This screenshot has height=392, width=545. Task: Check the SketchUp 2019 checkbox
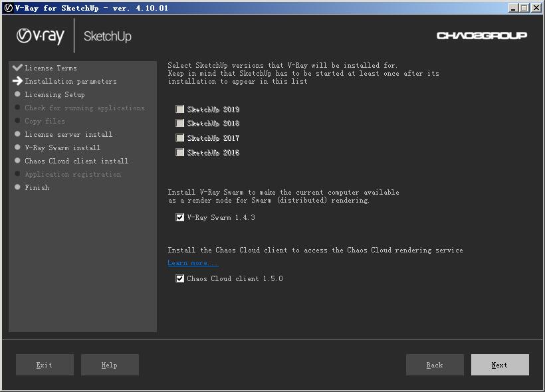[179, 110]
